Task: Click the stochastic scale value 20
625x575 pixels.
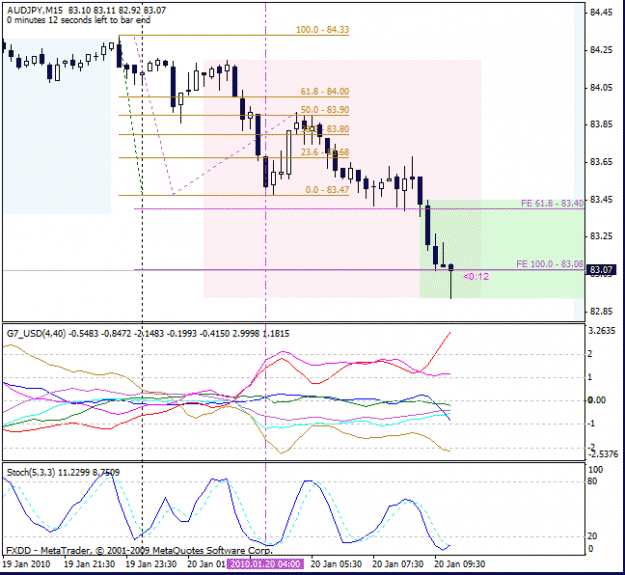Action: (593, 536)
